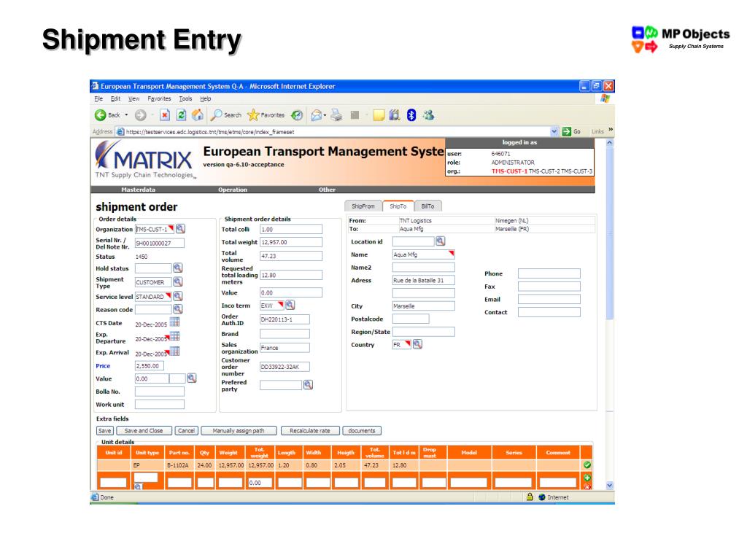Viewport: 747px width, 560px height.
Task: Click the Price link label
Action: [103, 366]
